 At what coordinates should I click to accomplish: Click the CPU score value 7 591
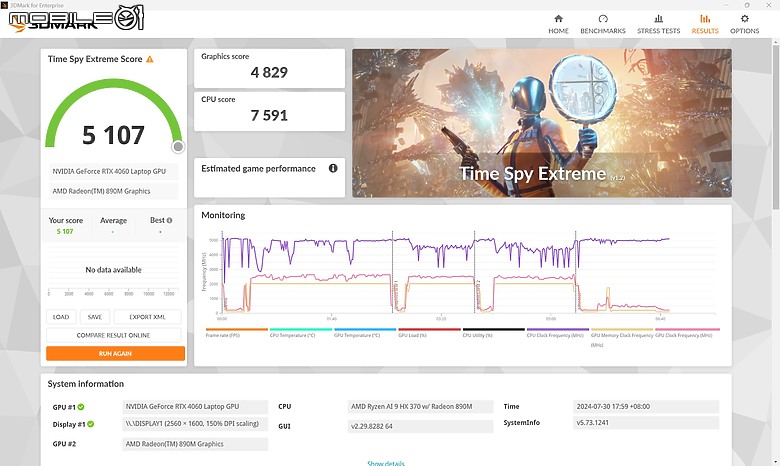269,115
